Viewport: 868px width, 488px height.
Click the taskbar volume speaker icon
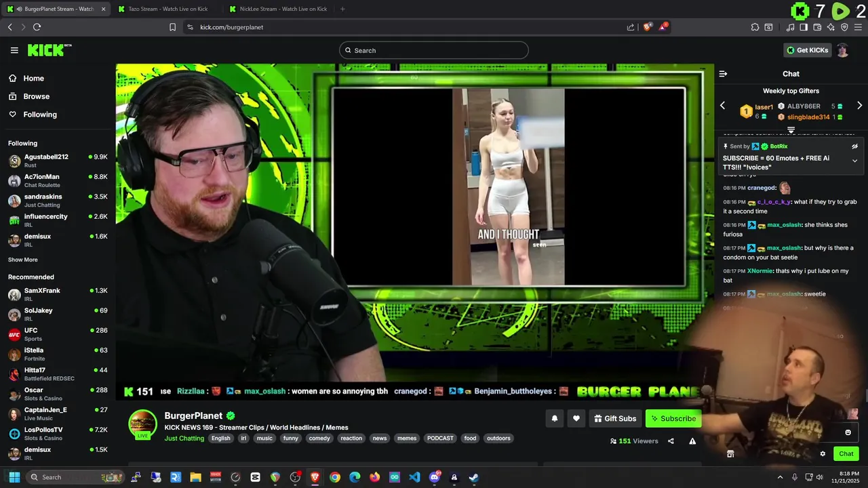(820, 477)
